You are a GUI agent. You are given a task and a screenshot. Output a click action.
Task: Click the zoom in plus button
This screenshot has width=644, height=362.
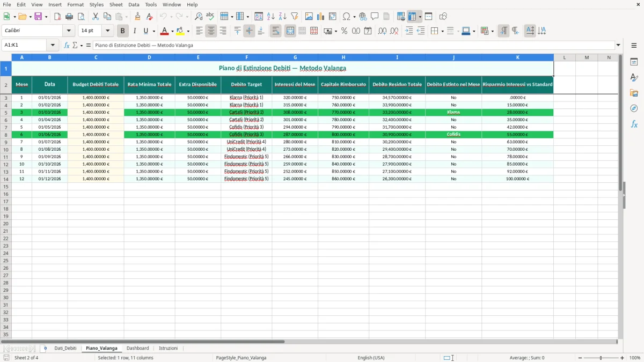tap(623, 358)
